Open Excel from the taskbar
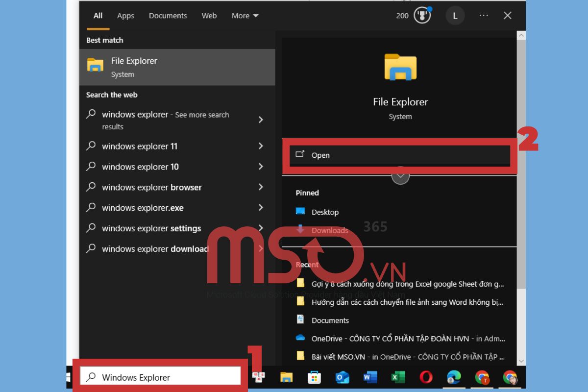Image resolution: width=588 pixels, height=392 pixels. tap(398, 377)
